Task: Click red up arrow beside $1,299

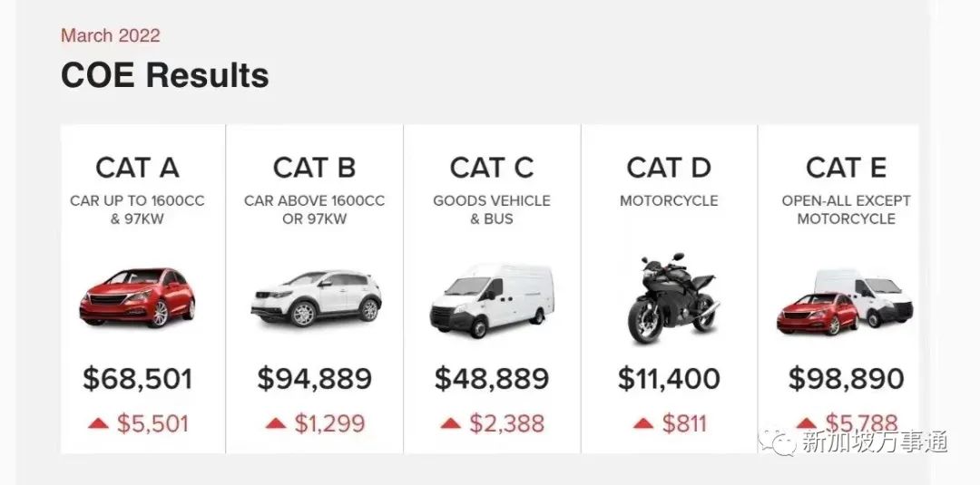Action: pos(276,423)
